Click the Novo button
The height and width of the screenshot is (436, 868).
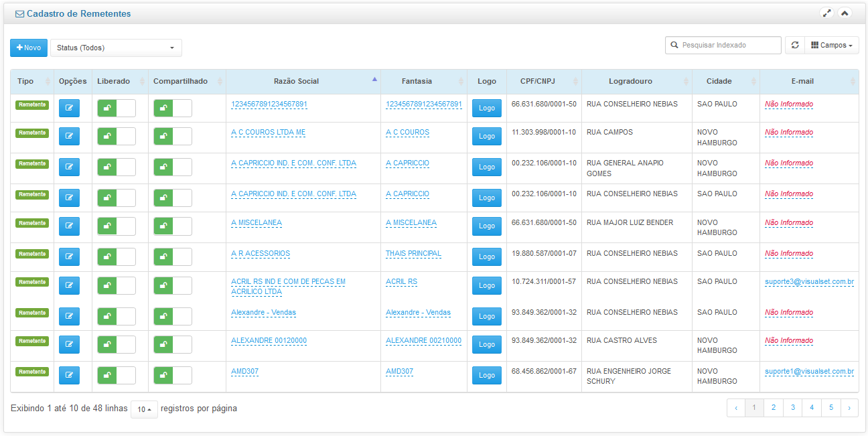click(x=29, y=48)
